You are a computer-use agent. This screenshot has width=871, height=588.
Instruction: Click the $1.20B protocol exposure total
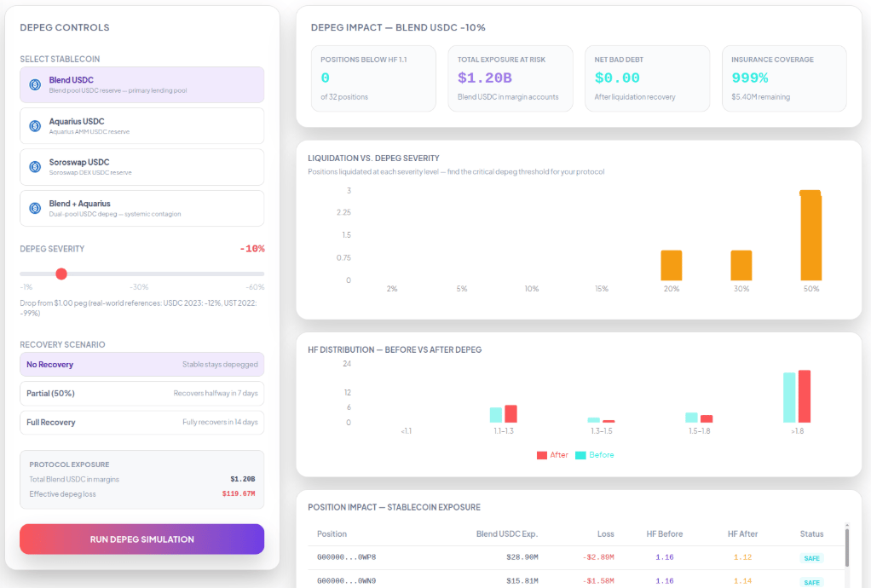[x=243, y=479]
